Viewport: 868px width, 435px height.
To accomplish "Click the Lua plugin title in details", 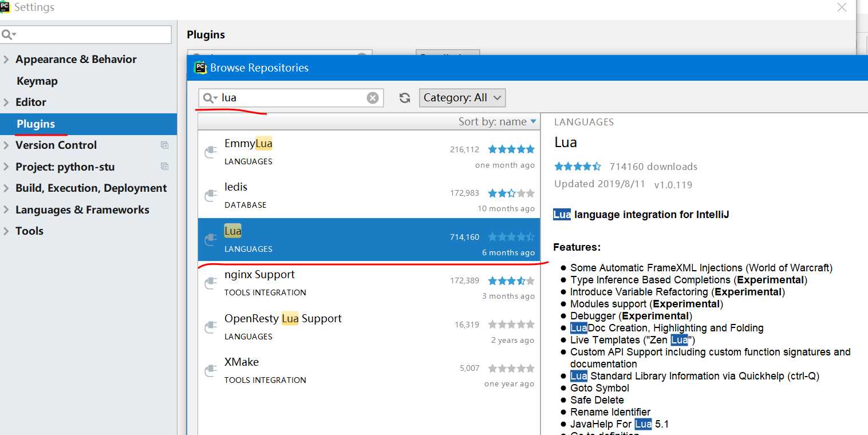I will pos(566,143).
